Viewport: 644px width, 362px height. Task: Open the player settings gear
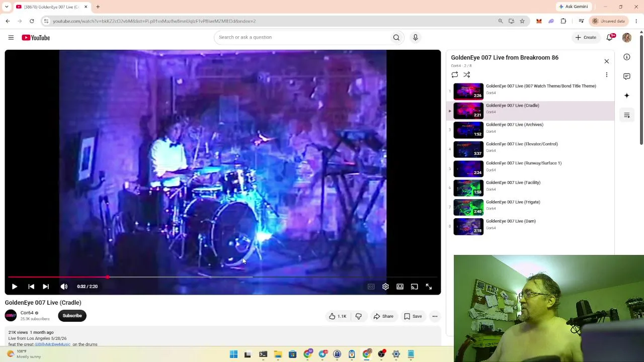(385, 287)
